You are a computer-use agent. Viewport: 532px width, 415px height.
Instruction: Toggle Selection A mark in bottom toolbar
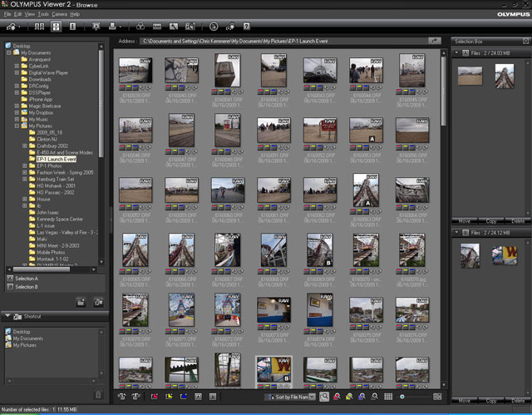(x=198, y=397)
